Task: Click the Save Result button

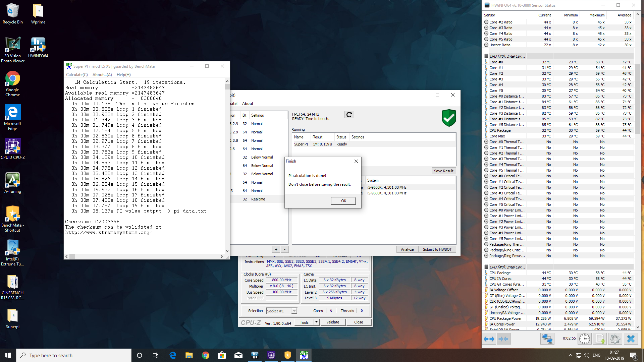Action: [443, 171]
